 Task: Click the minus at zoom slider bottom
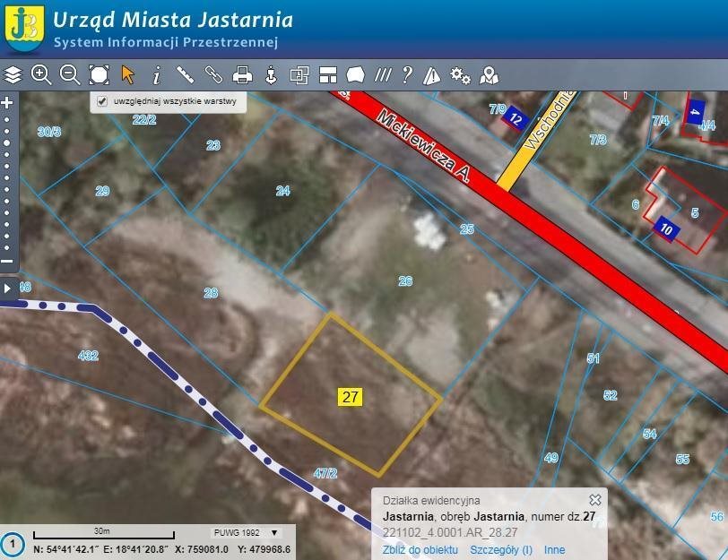pyautogui.click(x=7, y=262)
